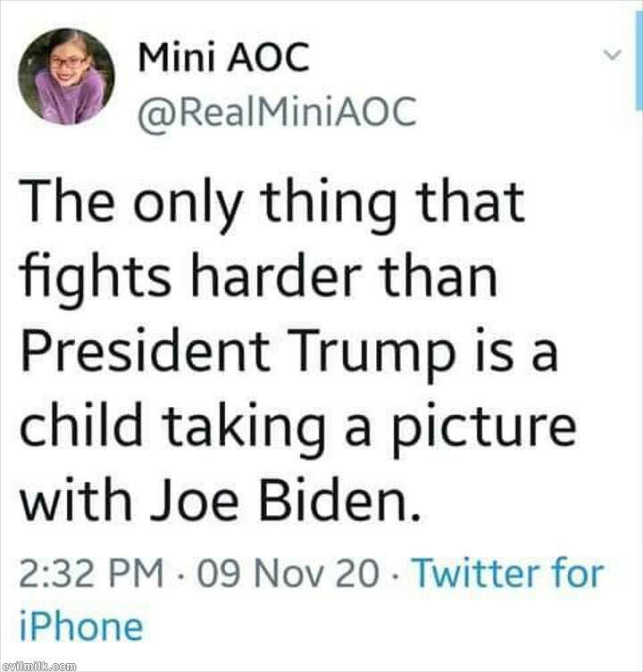Click the phrase "fights harder than"
The height and width of the screenshot is (672, 643).
pyautogui.click(x=257, y=278)
